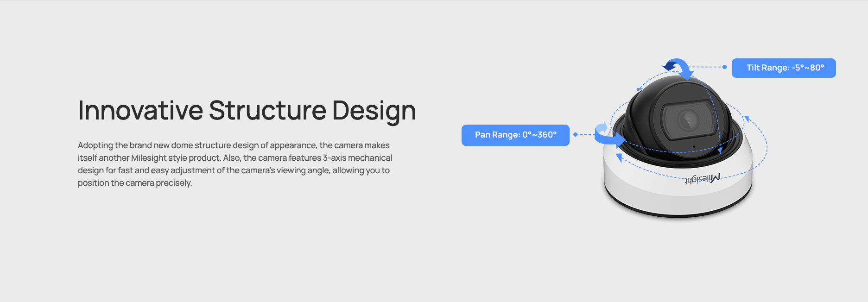868x302 pixels.
Task: Click the camera lens in the dome
Action: [687, 120]
